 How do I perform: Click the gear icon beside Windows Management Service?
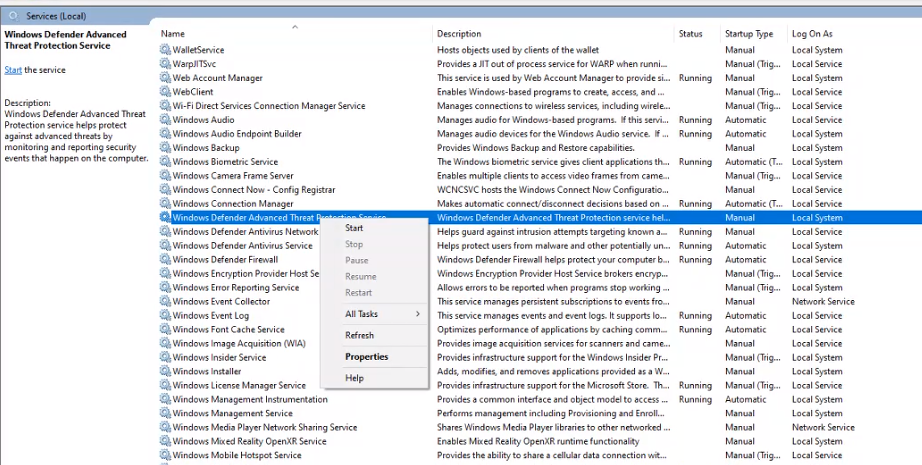tap(165, 413)
